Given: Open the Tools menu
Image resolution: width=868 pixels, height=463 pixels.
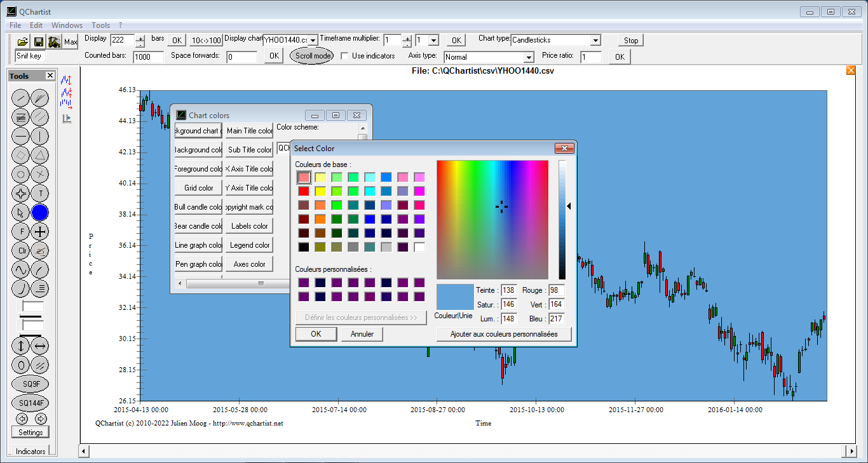Looking at the screenshot, I should [100, 25].
